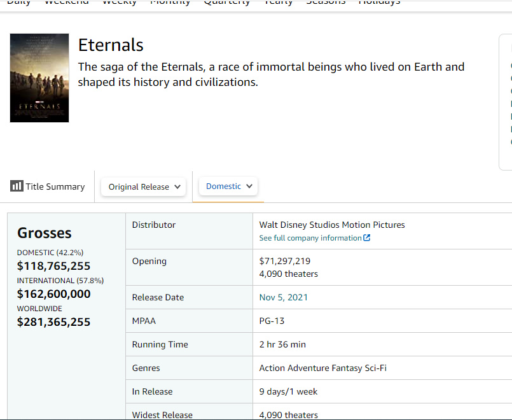The width and height of the screenshot is (512, 420).
Task: Select the DOMESTIC (42.2%) label
Action: click(50, 253)
